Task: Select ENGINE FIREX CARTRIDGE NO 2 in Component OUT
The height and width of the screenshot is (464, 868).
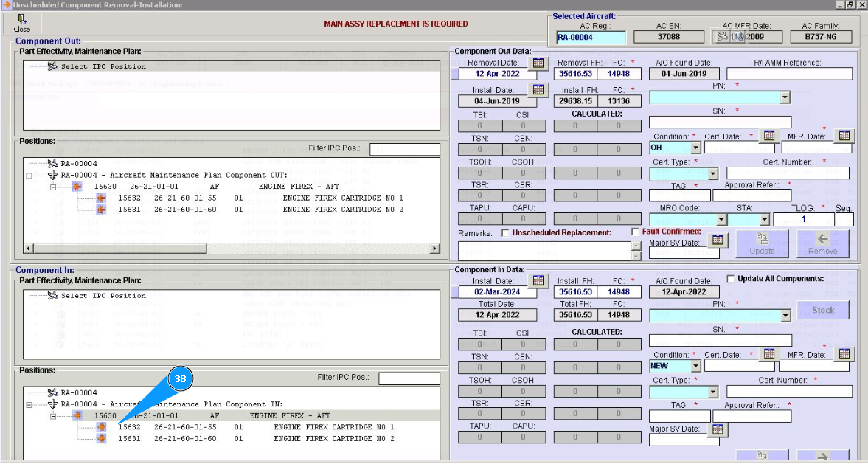Action: tap(343, 210)
